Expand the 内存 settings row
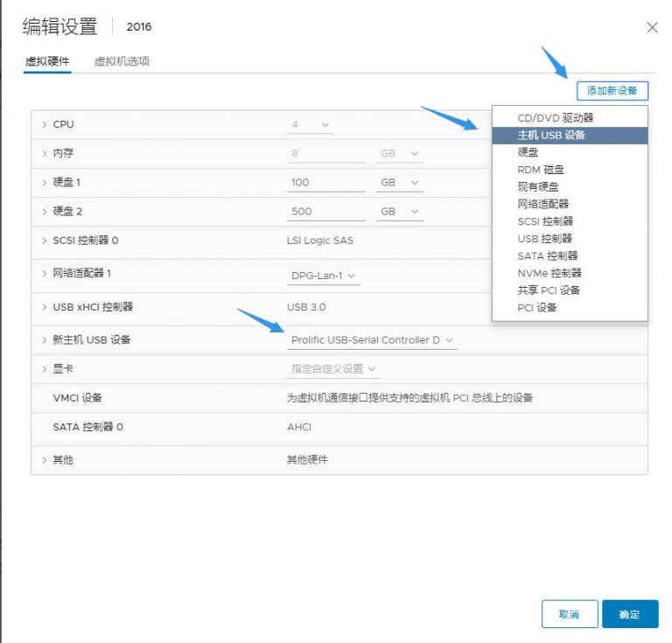 [x=44, y=154]
